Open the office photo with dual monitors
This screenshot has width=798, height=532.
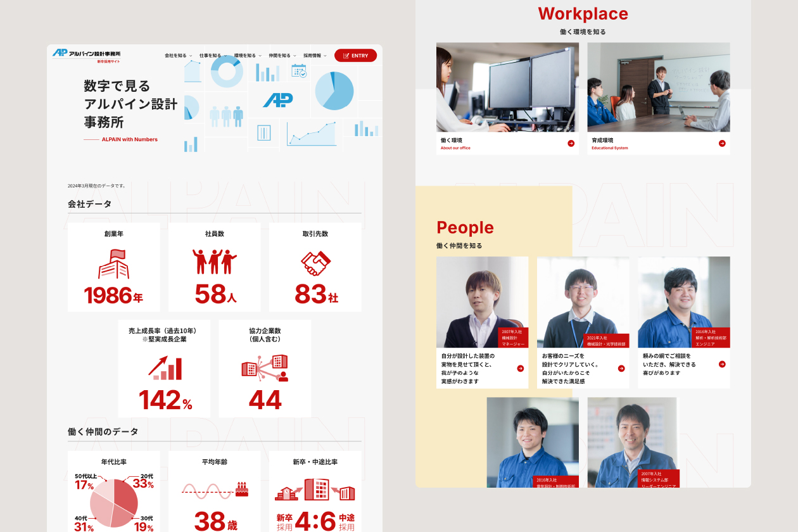coord(507,87)
